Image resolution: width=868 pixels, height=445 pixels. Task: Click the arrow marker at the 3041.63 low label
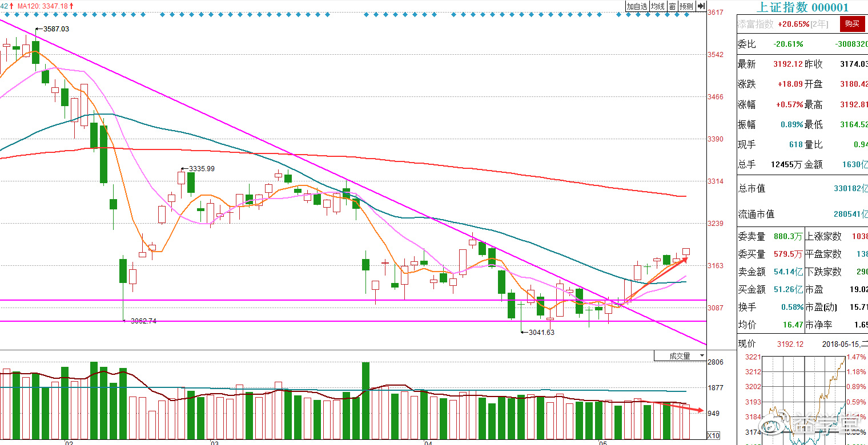(x=523, y=332)
